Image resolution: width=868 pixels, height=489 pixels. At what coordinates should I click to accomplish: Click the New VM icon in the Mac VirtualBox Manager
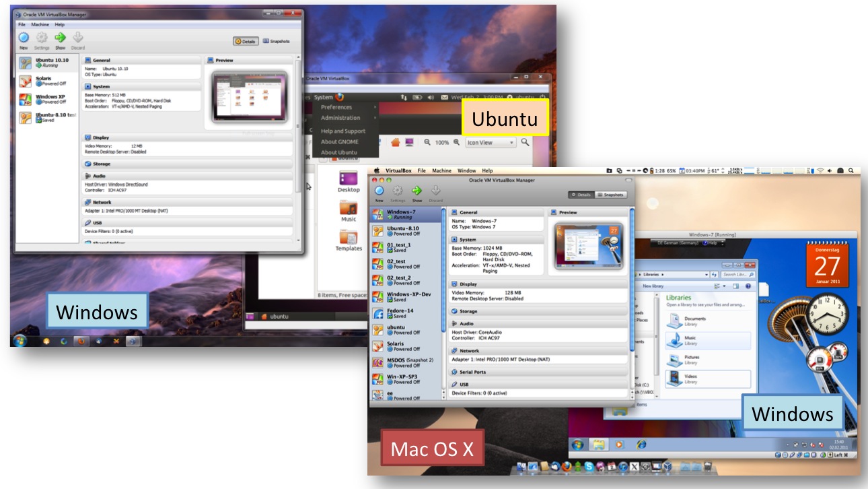tap(379, 191)
